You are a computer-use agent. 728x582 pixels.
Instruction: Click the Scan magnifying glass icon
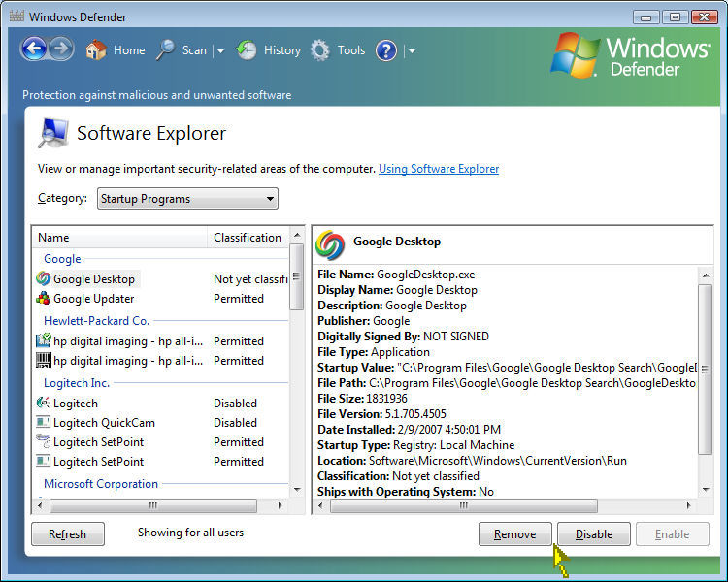[165, 50]
